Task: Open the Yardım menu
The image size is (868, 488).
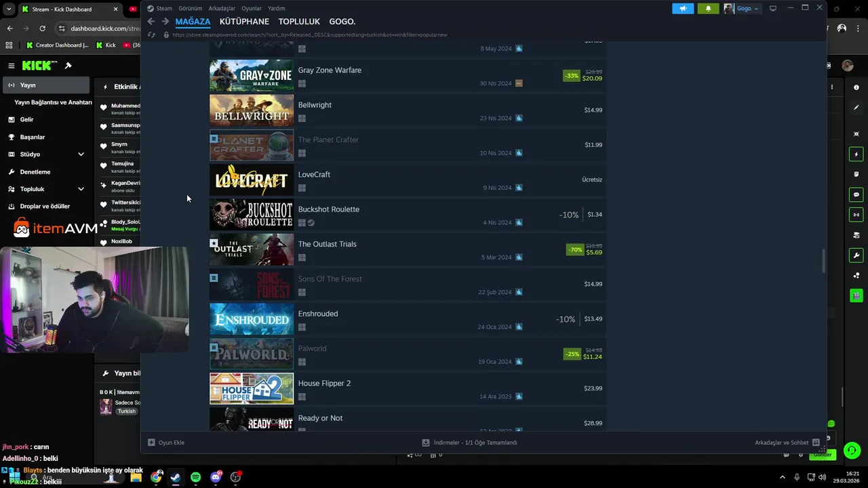Action: pyautogui.click(x=277, y=8)
